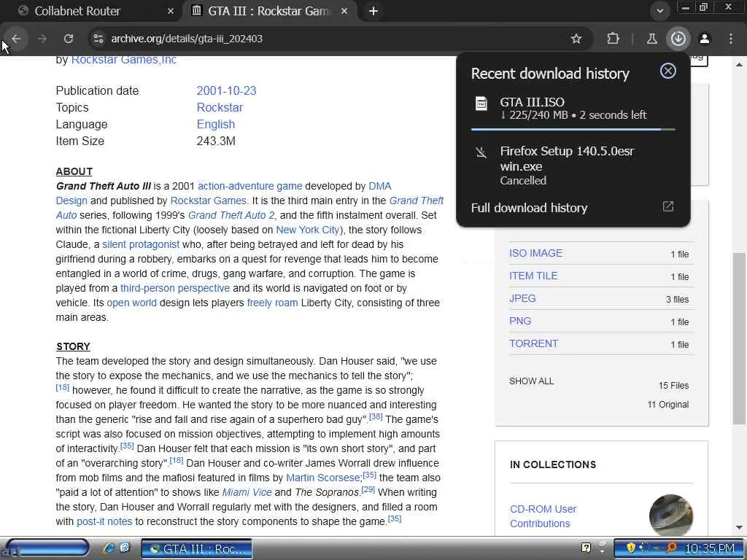Click the GTA III.ISO file icon

click(x=481, y=104)
